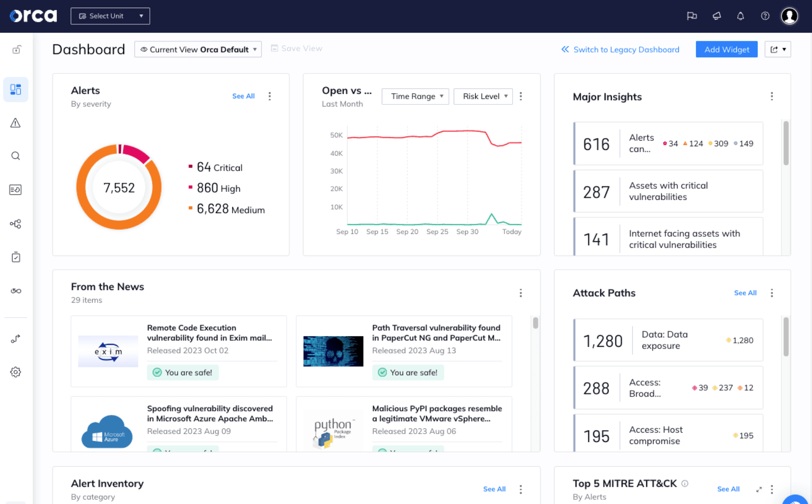Image resolution: width=812 pixels, height=504 pixels.
Task: Open the Risk Level dropdown
Action: (x=483, y=96)
